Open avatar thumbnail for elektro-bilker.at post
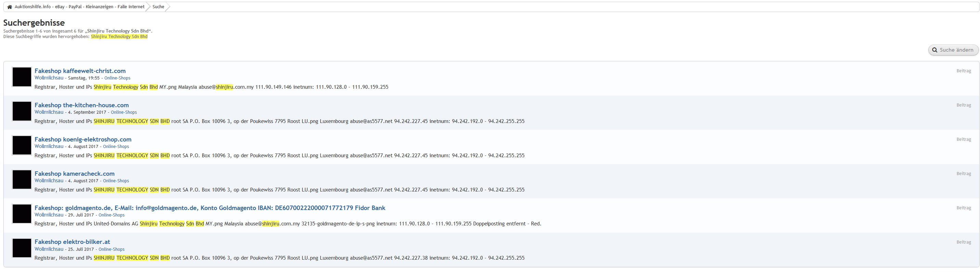 pyautogui.click(x=22, y=248)
